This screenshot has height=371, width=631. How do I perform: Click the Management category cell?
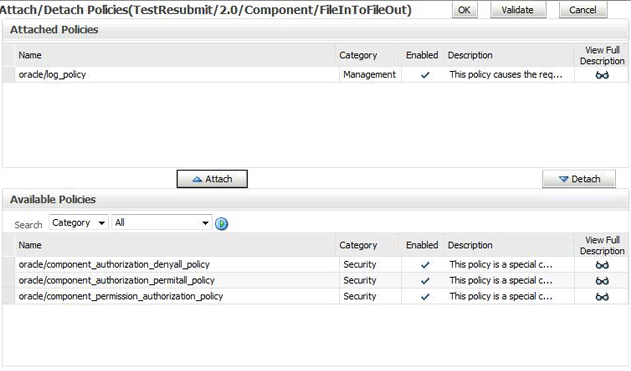pyautogui.click(x=370, y=74)
